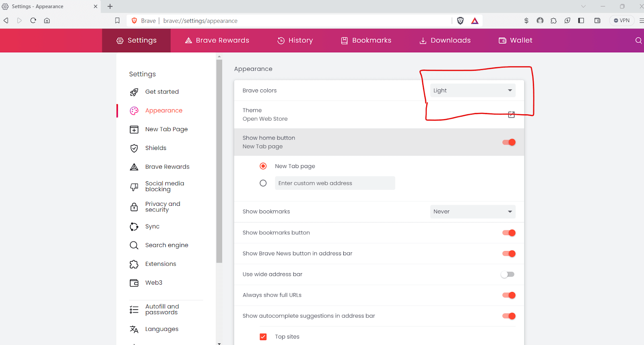Open the Bookmarks header tab

pyautogui.click(x=366, y=40)
